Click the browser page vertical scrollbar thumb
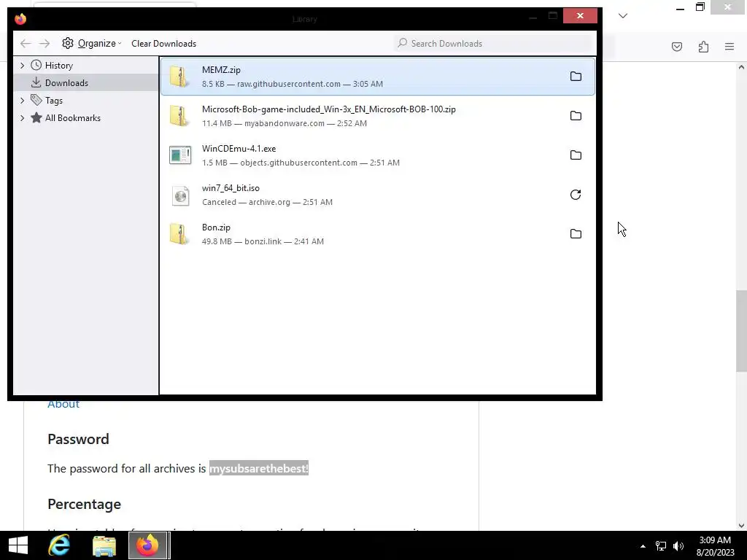The height and width of the screenshot is (560, 747). [741, 331]
